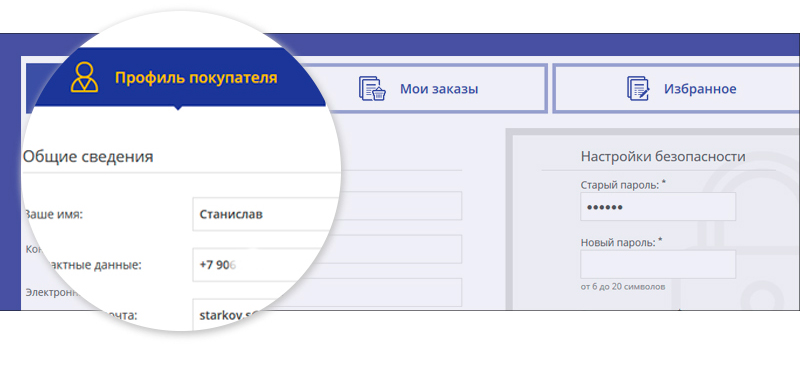Click the Избранное notepad pencil icon
Viewport: 800px width, 369px height.
tap(638, 89)
